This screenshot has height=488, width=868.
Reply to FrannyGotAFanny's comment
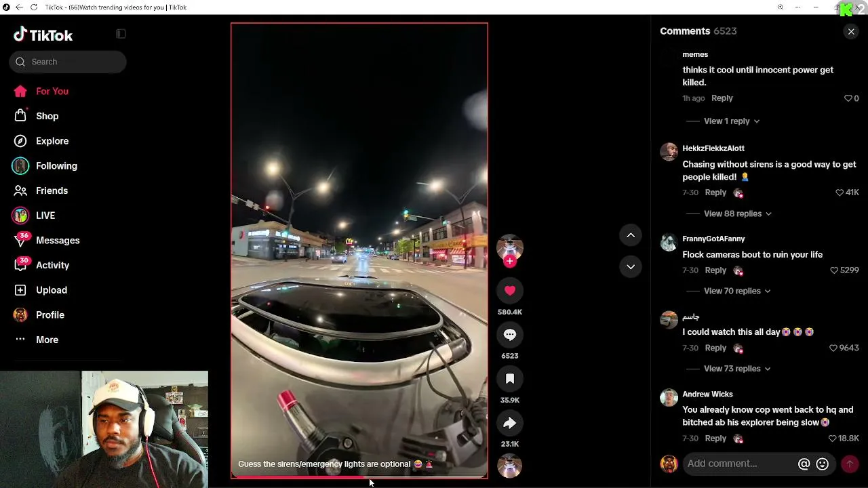715,270
